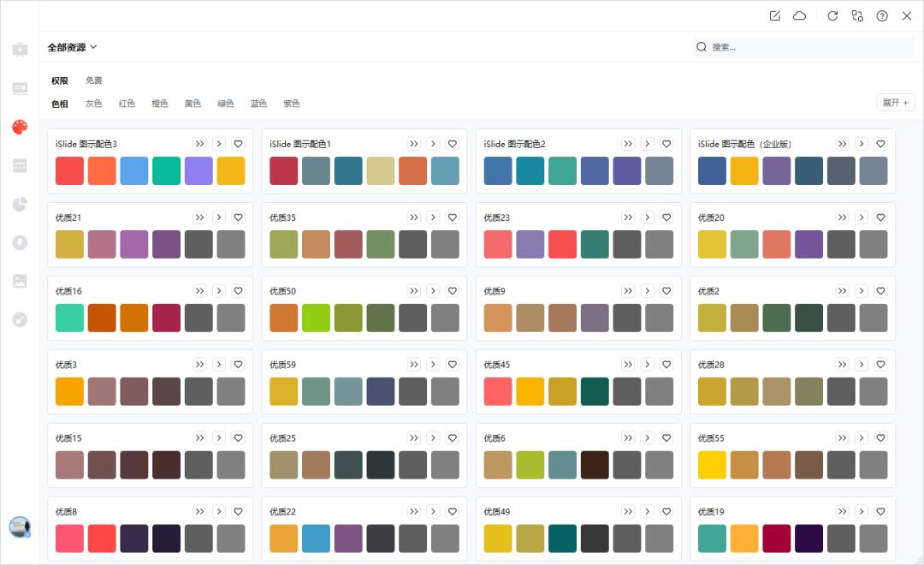Click double-arrow button on iSlide 图示配色2
This screenshot has height=565, width=924.
pyautogui.click(x=628, y=144)
